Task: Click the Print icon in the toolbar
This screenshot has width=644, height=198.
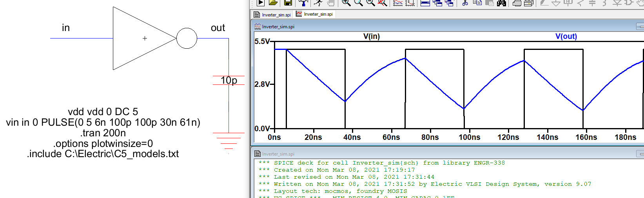Action: coord(517,3)
